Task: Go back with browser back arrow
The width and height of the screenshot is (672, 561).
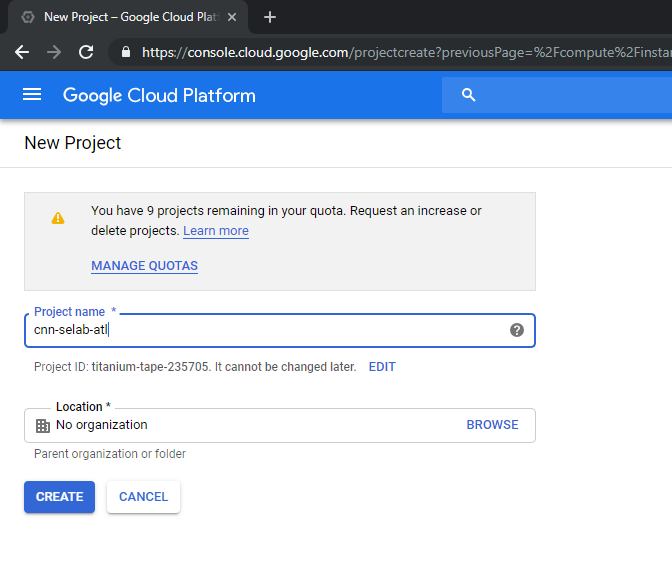Action: pyautogui.click(x=22, y=52)
